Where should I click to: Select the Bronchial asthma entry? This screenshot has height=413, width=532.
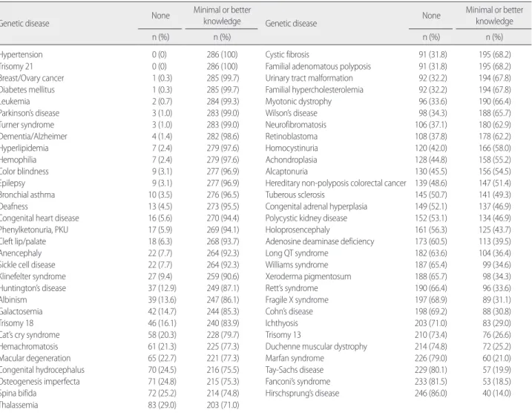(27, 195)
